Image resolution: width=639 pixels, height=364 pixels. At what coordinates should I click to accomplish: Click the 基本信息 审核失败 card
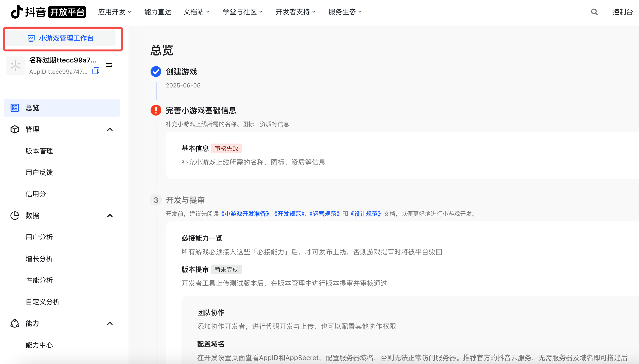coord(275,155)
